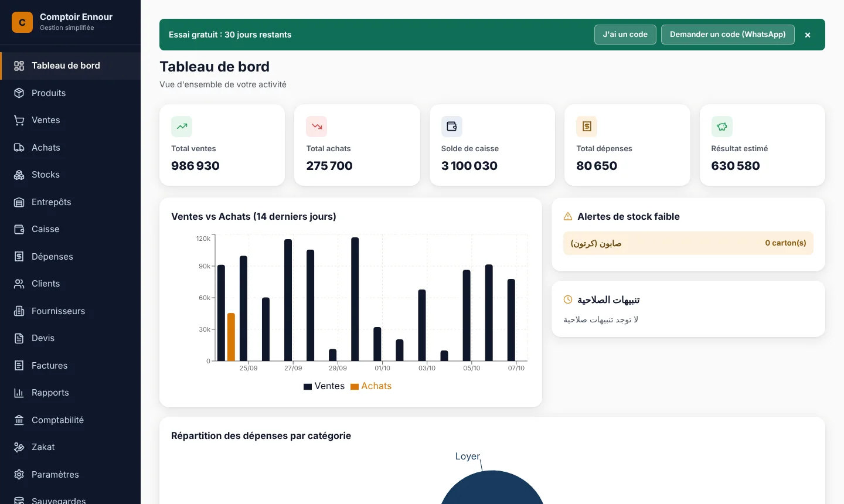
Task: Click the Stocks boxes icon
Action: 19,175
